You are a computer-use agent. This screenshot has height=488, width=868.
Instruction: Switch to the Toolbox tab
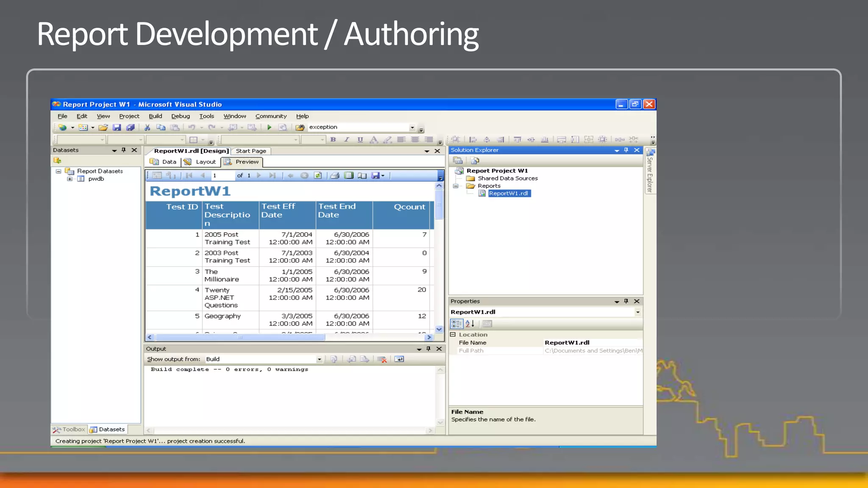tap(69, 430)
